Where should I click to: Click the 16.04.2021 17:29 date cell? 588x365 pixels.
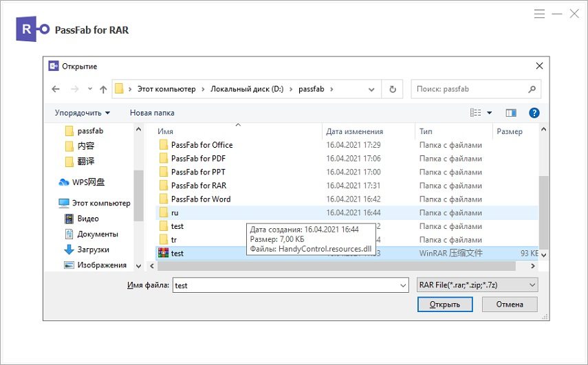click(353, 145)
